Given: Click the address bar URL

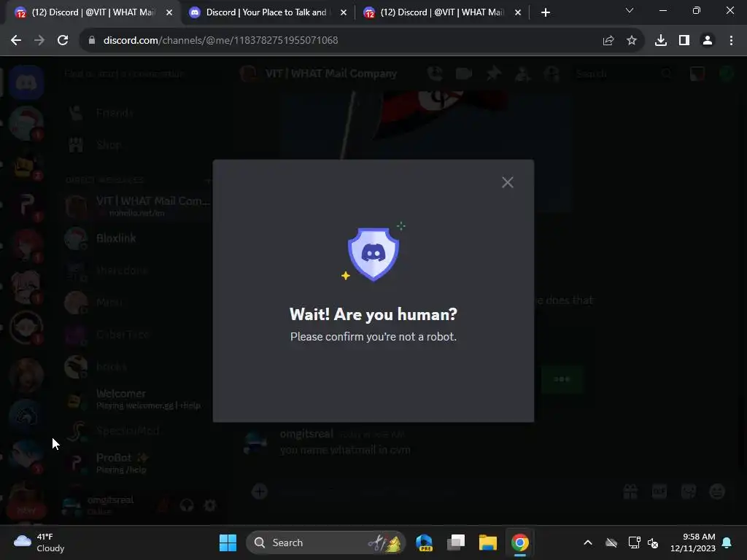Looking at the screenshot, I should click(x=220, y=41).
